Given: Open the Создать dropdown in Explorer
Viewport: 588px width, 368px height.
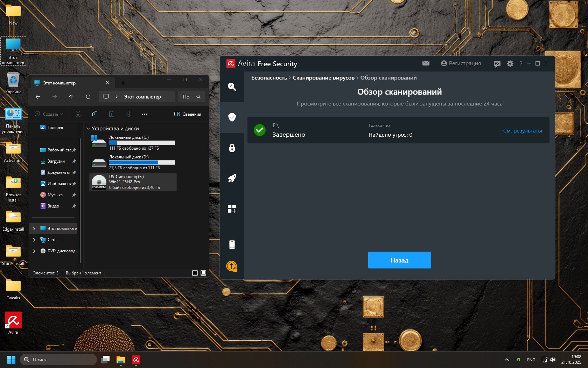Looking at the screenshot, I should tap(49, 114).
